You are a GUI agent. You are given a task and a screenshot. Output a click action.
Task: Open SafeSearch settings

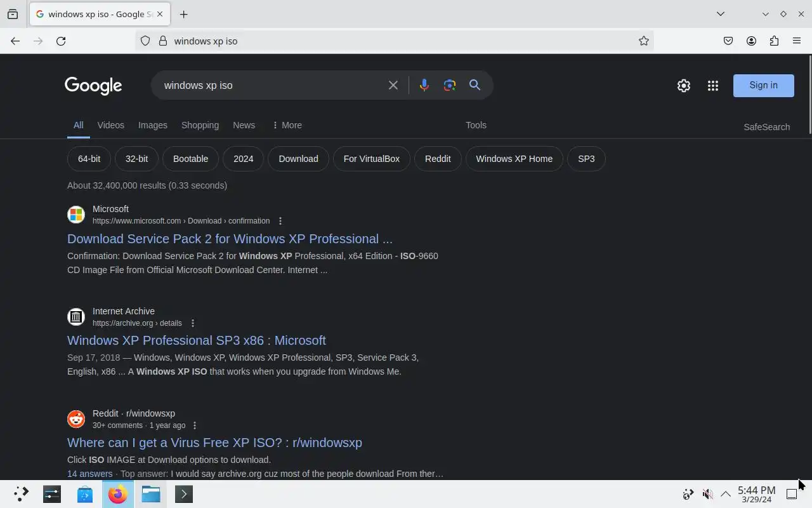click(766, 127)
